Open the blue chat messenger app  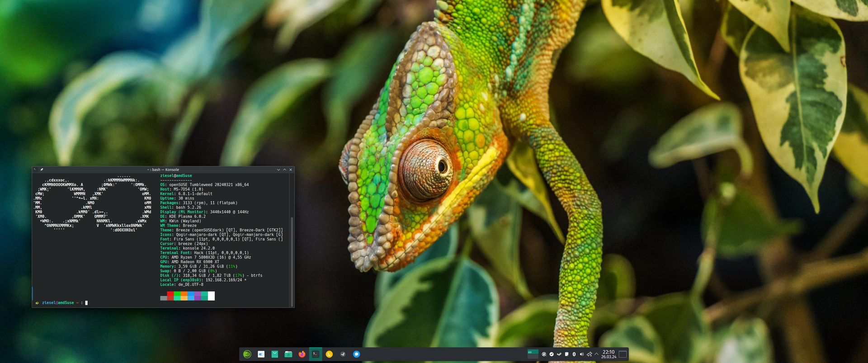pos(356,354)
